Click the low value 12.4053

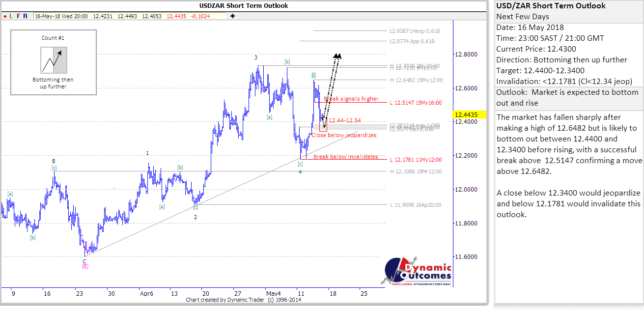click(152, 16)
